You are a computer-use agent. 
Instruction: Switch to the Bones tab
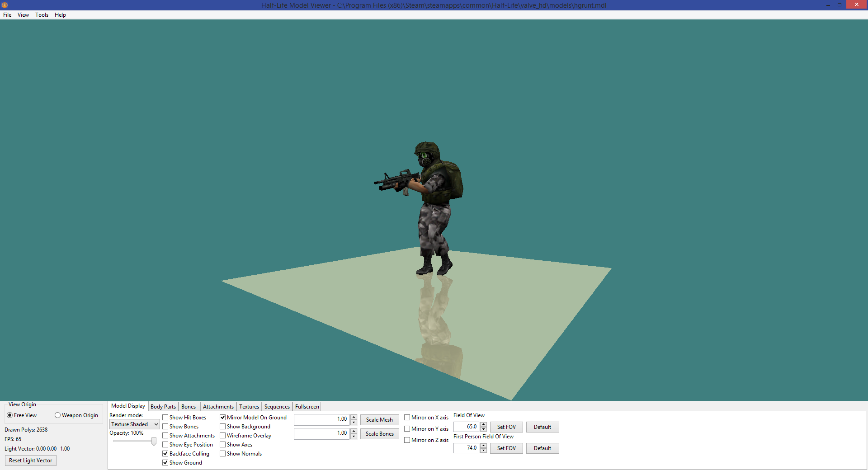pyautogui.click(x=189, y=407)
